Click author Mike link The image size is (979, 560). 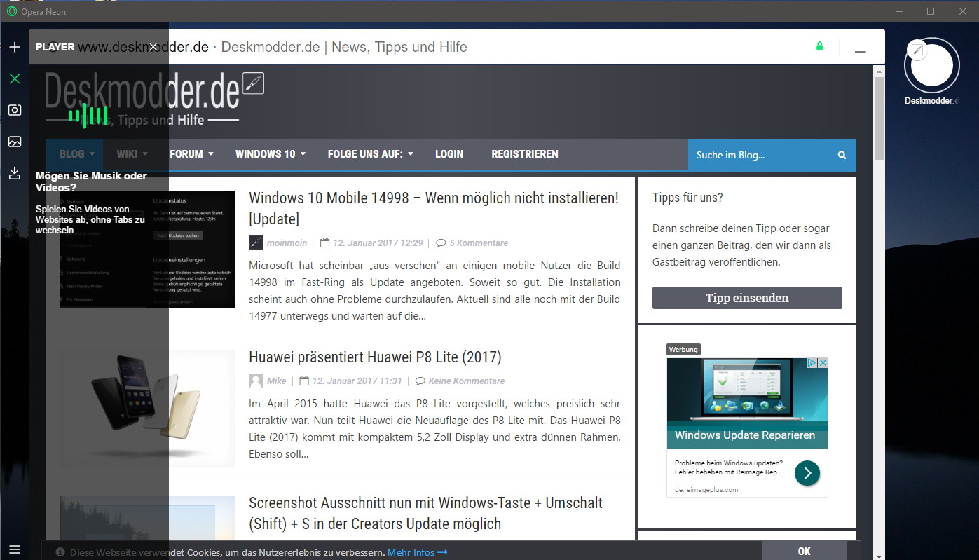pyautogui.click(x=277, y=381)
